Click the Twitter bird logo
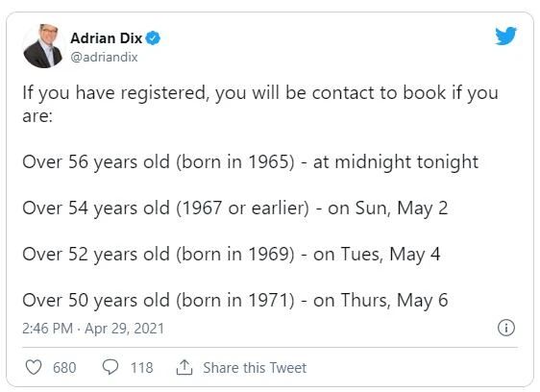 505,36
